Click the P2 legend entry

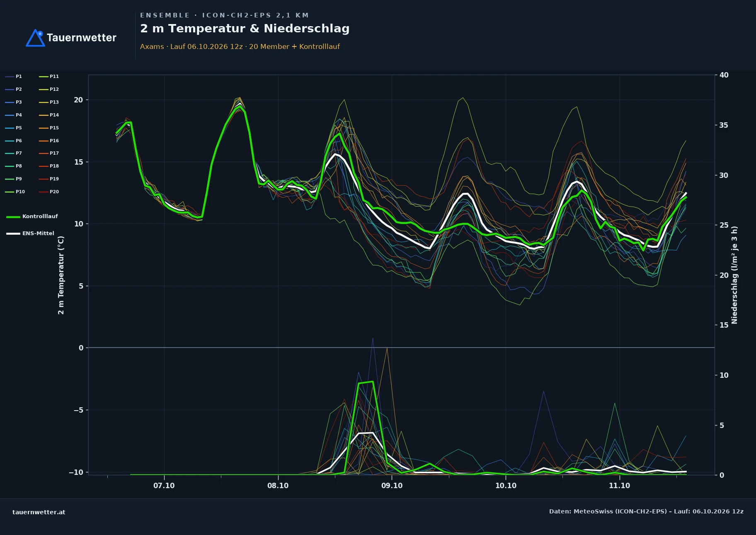click(x=13, y=89)
